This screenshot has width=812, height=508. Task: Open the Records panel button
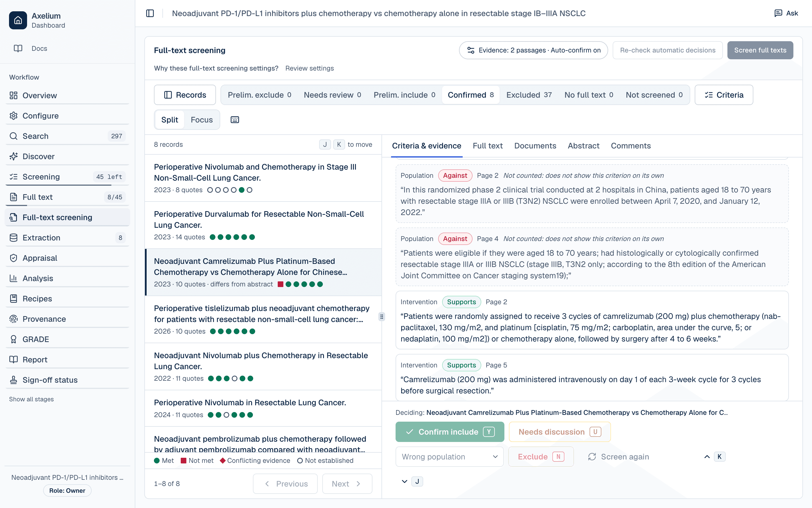click(x=185, y=95)
